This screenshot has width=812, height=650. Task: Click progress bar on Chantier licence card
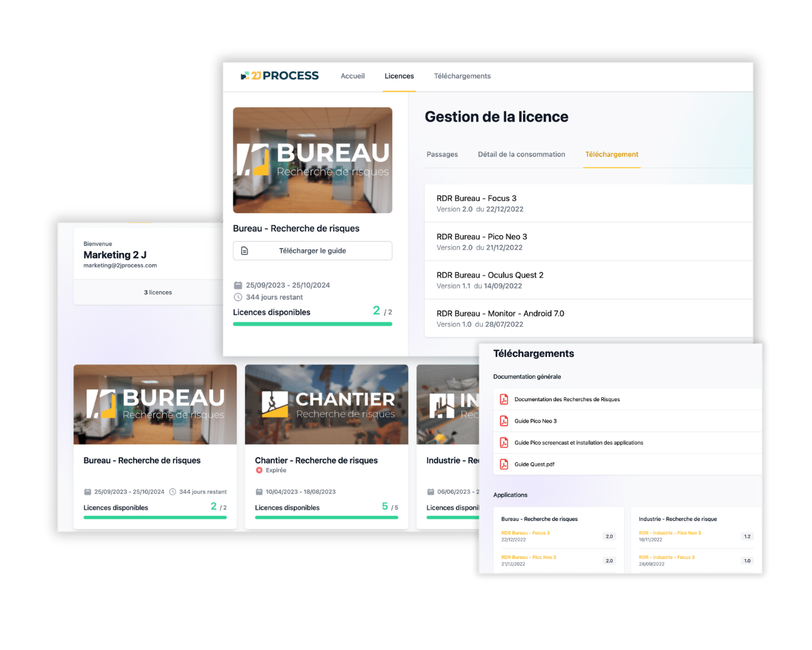pyautogui.click(x=327, y=517)
